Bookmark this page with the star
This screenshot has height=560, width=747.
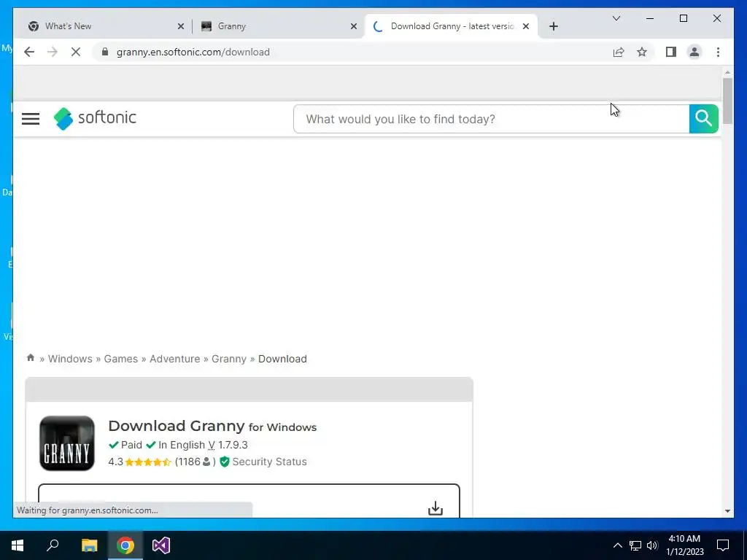coord(642,52)
